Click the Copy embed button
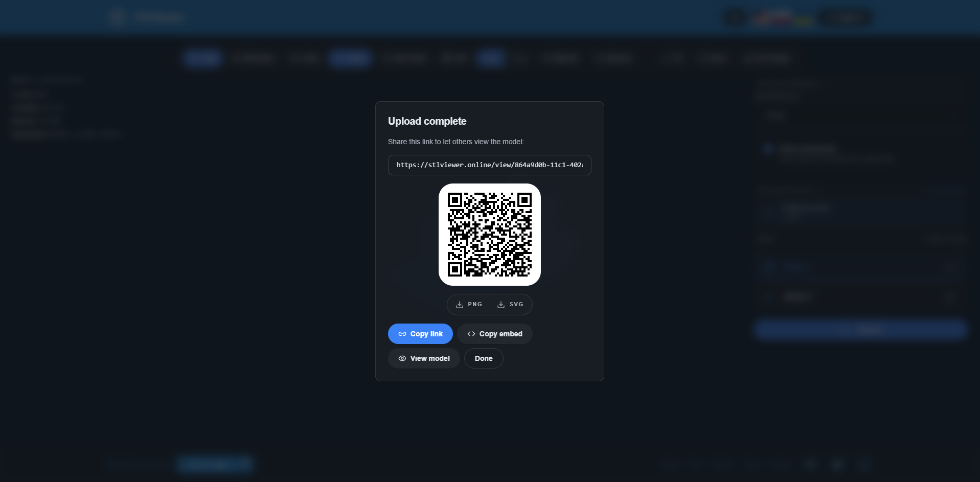This screenshot has height=482, width=980. (x=494, y=334)
